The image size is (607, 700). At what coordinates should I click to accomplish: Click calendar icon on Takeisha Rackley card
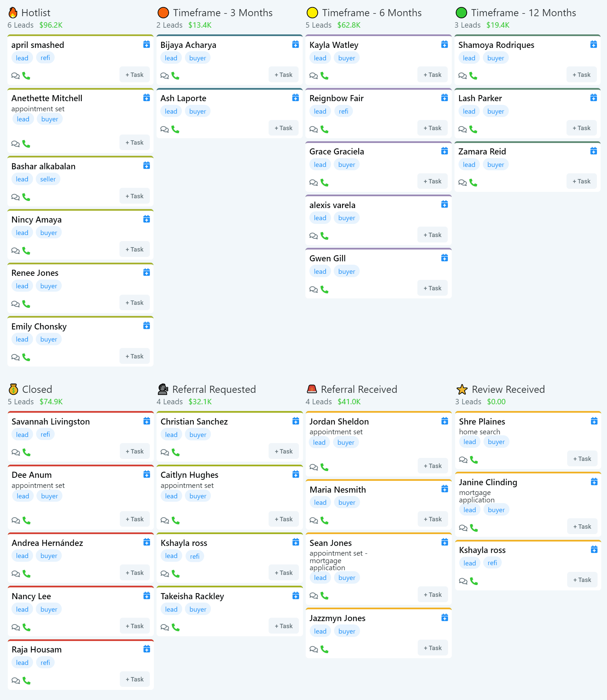296,596
